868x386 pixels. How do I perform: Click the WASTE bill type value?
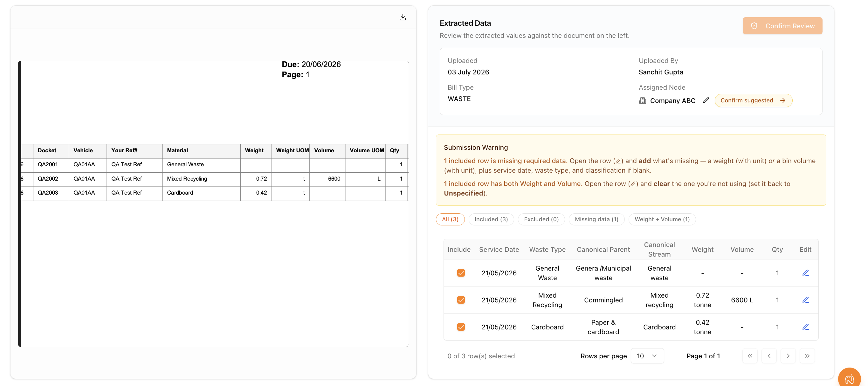459,99
